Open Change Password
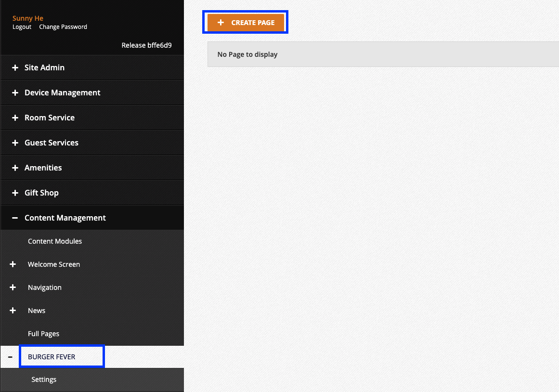The width and height of the screenshot is (559, 392). click(x=63, y=27)
